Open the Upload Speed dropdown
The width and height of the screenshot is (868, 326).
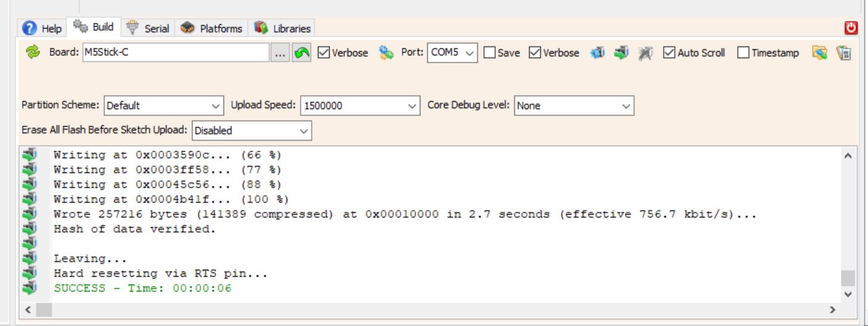click(x=361, y=106)
